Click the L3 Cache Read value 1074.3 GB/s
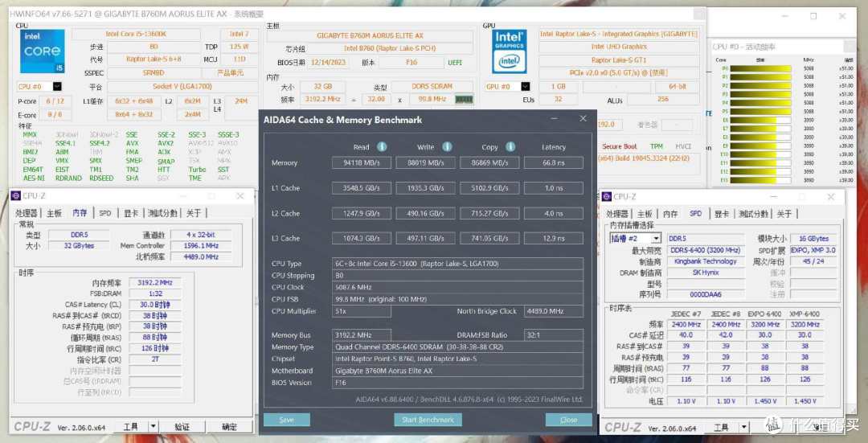 (362, 239)
